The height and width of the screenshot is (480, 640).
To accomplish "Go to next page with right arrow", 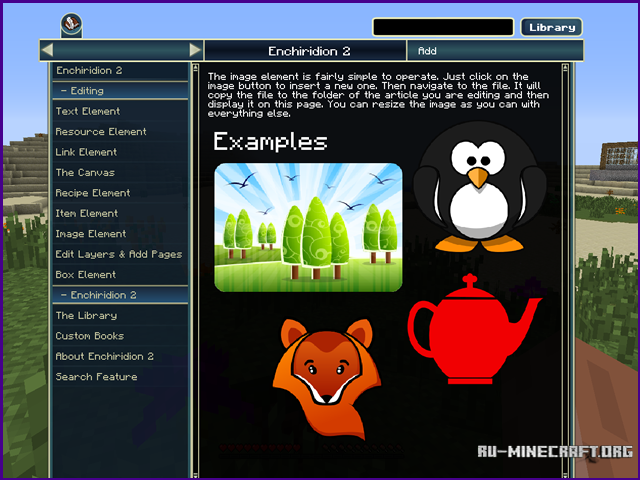I will (195, 50).
